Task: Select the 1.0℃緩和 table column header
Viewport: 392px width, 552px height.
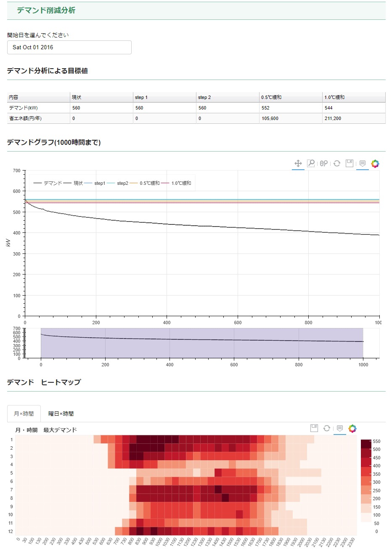Action: pyautogui.click(x=354, y=97)
